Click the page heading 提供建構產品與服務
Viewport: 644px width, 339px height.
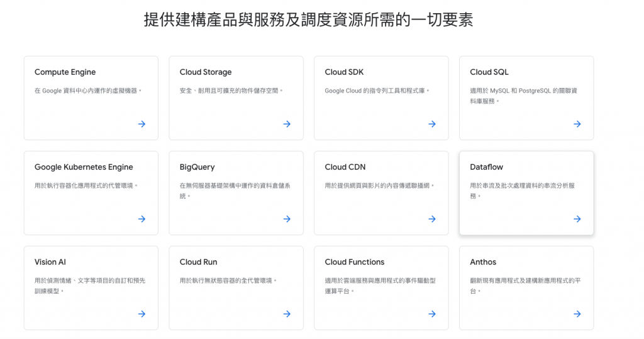[308, 19]
